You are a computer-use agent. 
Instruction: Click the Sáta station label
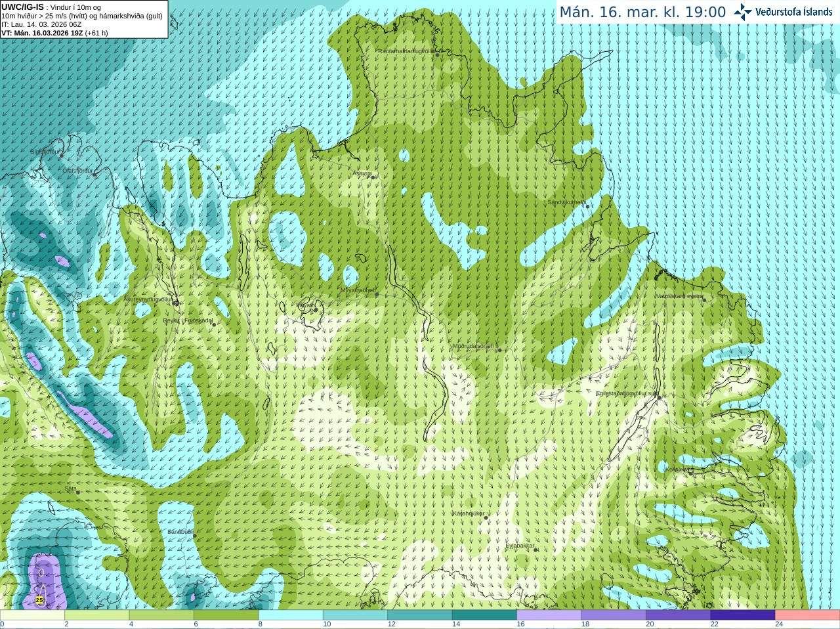click(x=71, y=488)
